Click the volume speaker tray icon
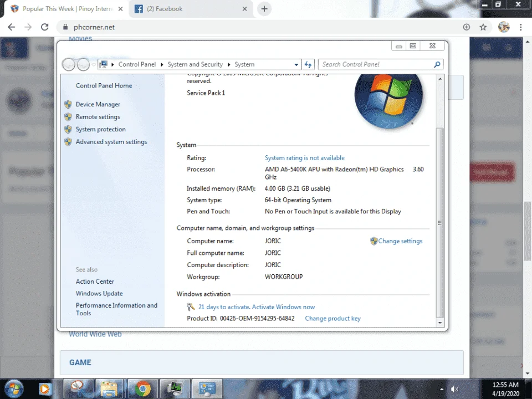 click(x=454, y=389)
